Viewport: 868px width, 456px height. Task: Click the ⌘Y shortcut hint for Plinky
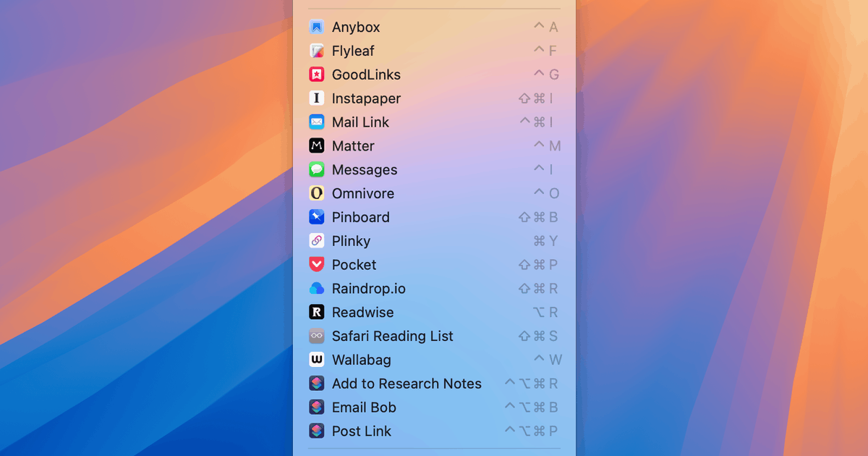pyautogui.click(x=545, y=241)
